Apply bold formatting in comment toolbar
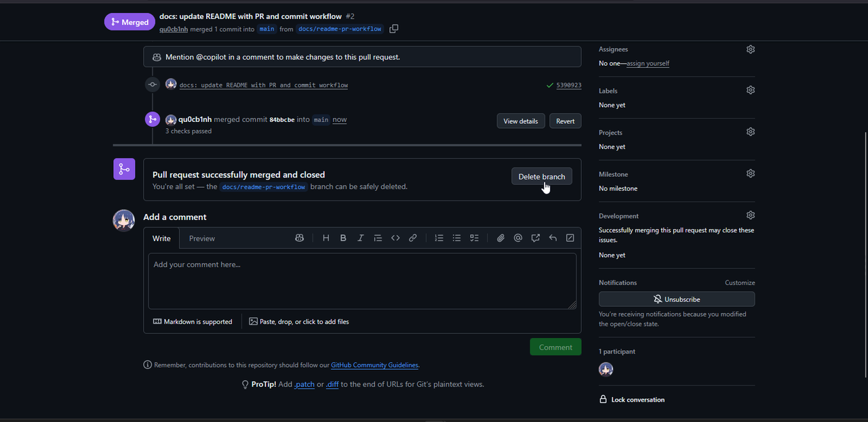The image size is (868, 422). [x=343, y=238]
